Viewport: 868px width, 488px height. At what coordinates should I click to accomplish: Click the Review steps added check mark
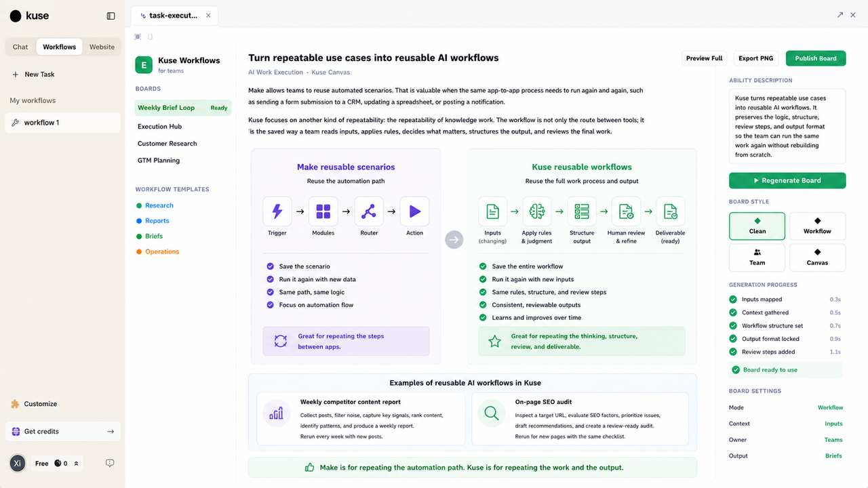[x=733, y=352]
